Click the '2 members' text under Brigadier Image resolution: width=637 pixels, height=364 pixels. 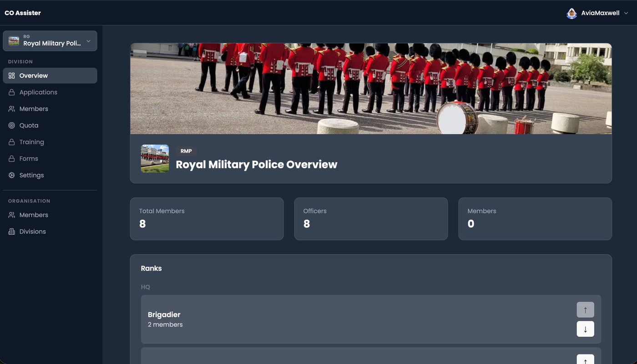[x=165, y=324]
